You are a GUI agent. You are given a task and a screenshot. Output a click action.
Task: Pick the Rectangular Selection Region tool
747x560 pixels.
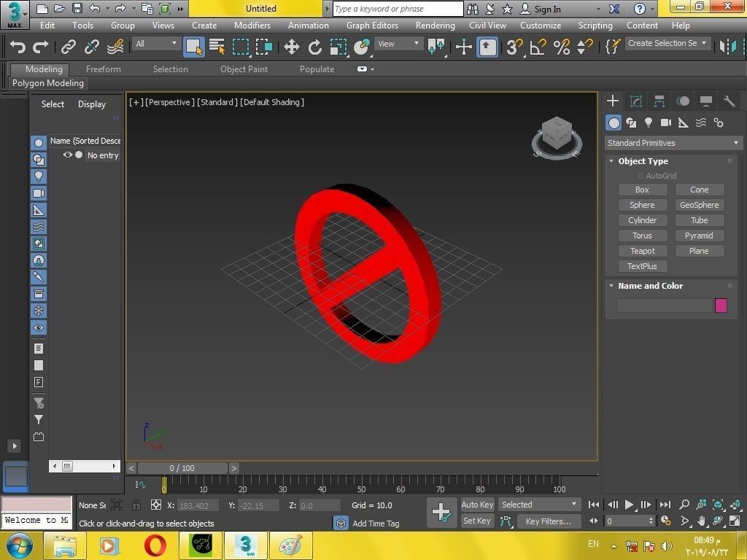pos(241,47)
